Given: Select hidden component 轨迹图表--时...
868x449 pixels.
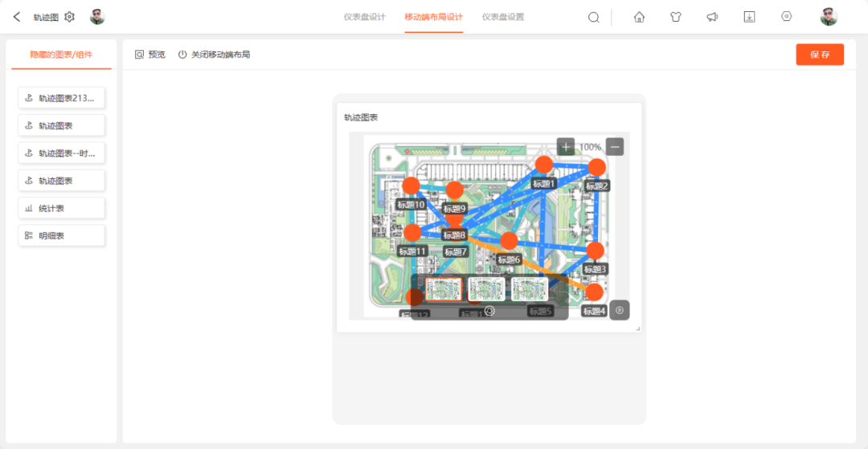Looking at the screenshot, I should coord(61,153).
